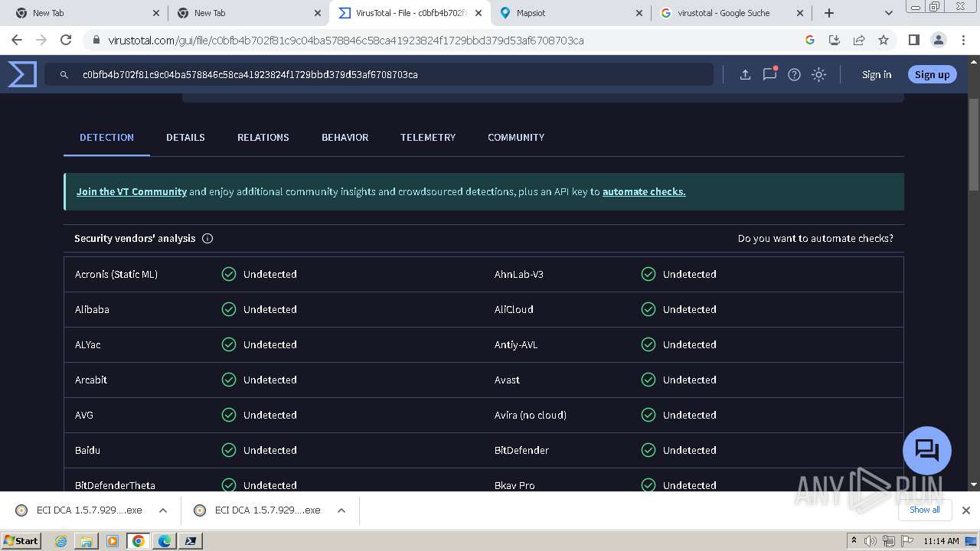Open the help question mark icon

(x=794, y=74)
